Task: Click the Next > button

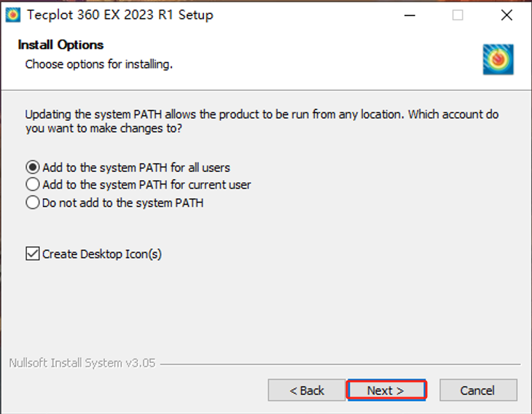Action: (x=386, y=390)
